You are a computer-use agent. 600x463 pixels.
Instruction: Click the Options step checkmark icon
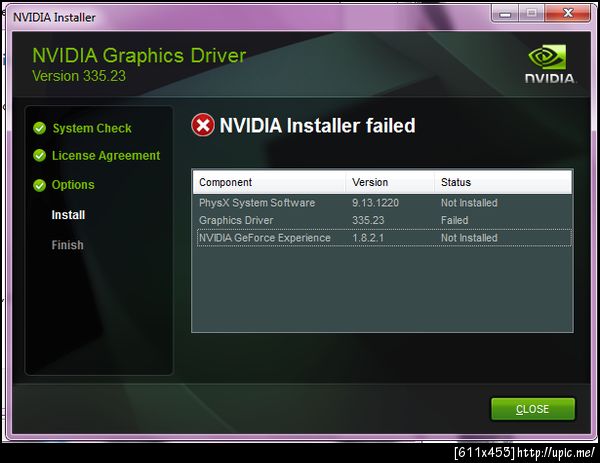click(x=39, y=185)
